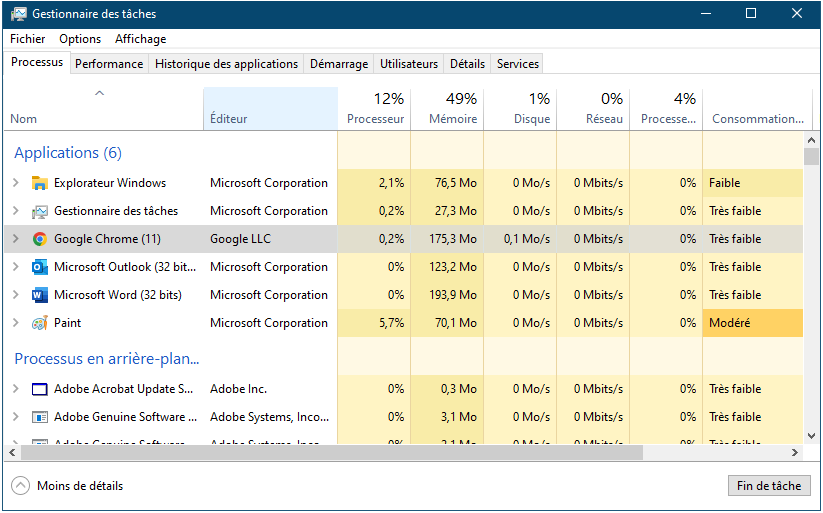Sort by the Éditeur column header
The image size is (823, 513).
pyautogui.click(x=270, y=109)
